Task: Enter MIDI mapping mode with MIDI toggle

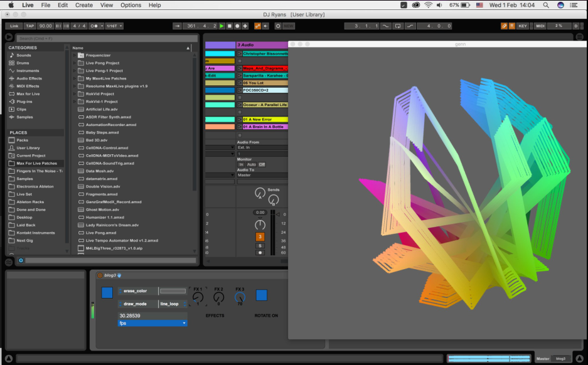Action: 540,26
